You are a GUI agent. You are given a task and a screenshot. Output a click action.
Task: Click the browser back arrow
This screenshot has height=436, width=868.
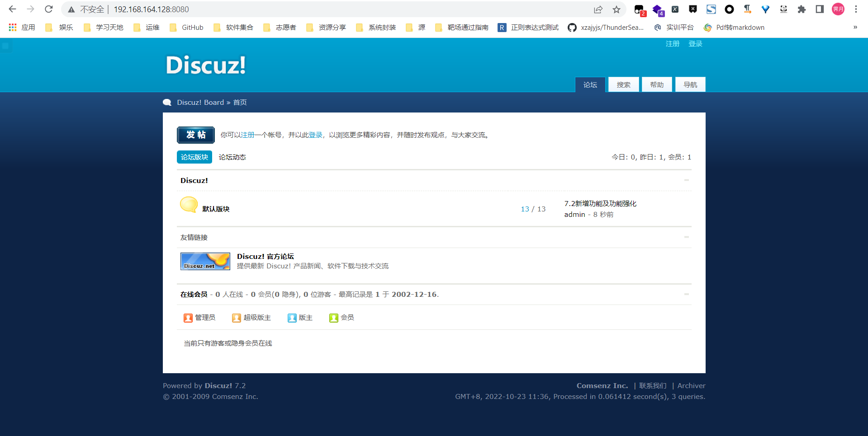click(x=13, y=9)
